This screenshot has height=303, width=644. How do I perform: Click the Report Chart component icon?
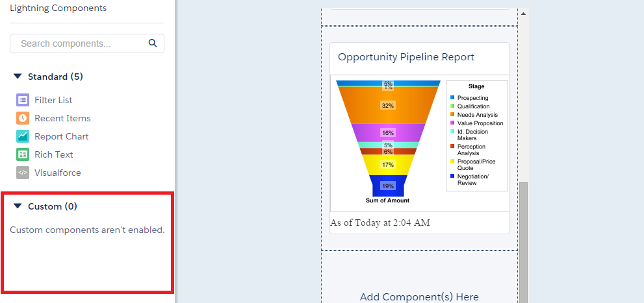(23, 136)
